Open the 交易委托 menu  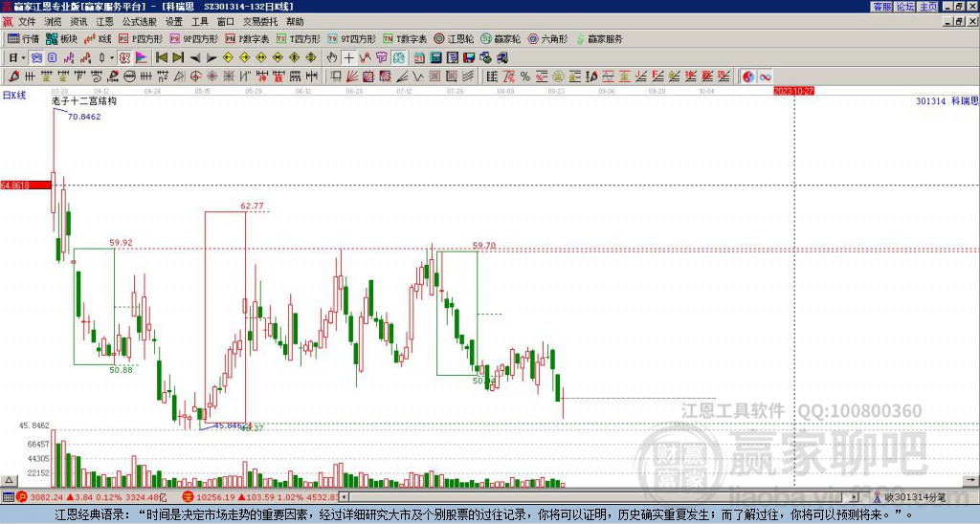click(x=260, y=22)
